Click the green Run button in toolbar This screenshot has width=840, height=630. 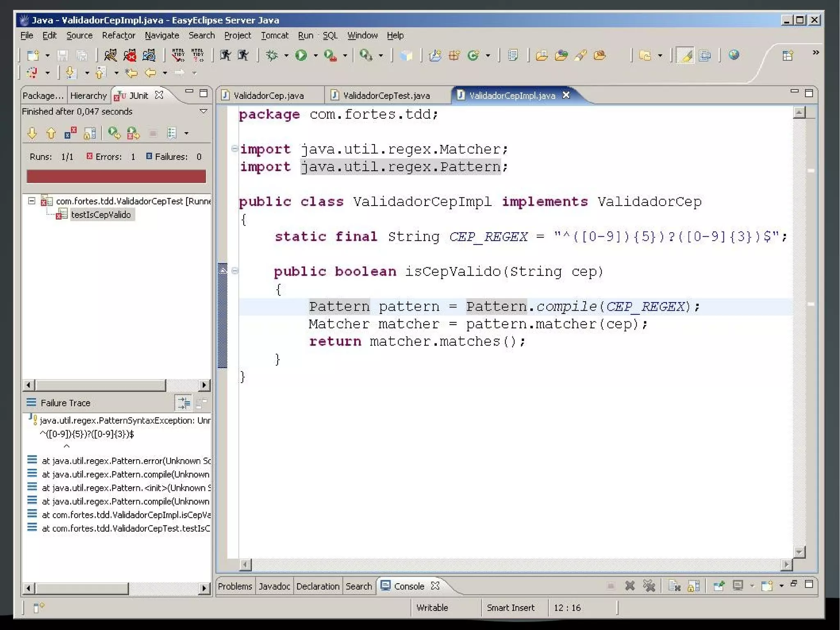click(301, 55)
